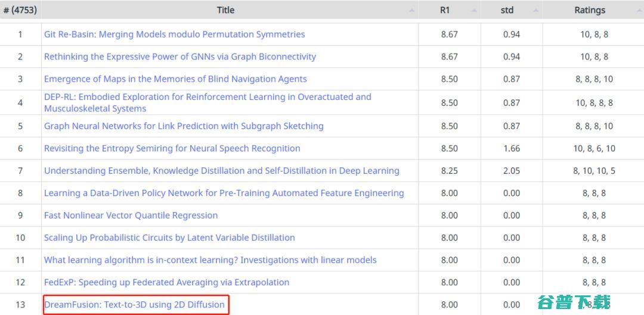The image size is (644, 315).
Task: Select the 10, 8, 6, 10 ratings cell
Action: click(x=594, y=148)
